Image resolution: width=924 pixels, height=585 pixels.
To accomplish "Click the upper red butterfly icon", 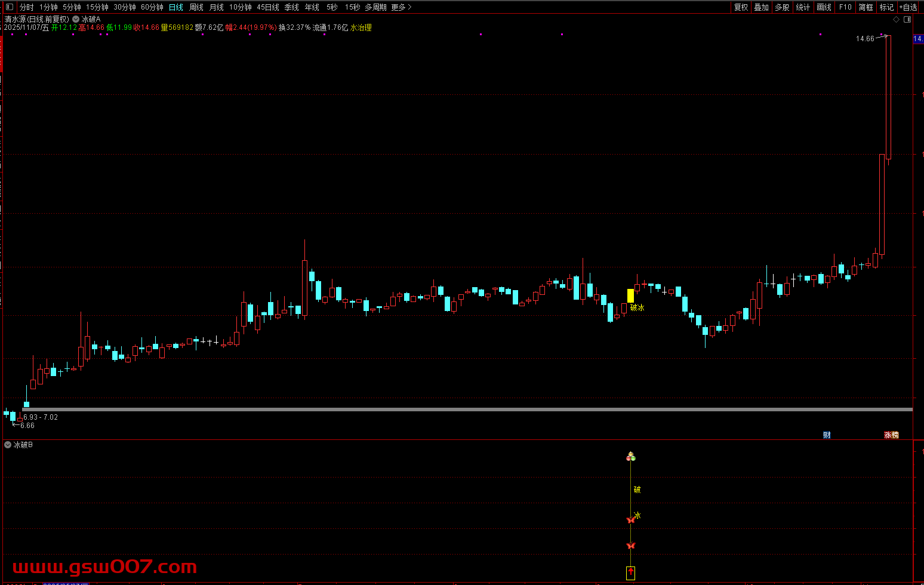I will tap(631, 520).
